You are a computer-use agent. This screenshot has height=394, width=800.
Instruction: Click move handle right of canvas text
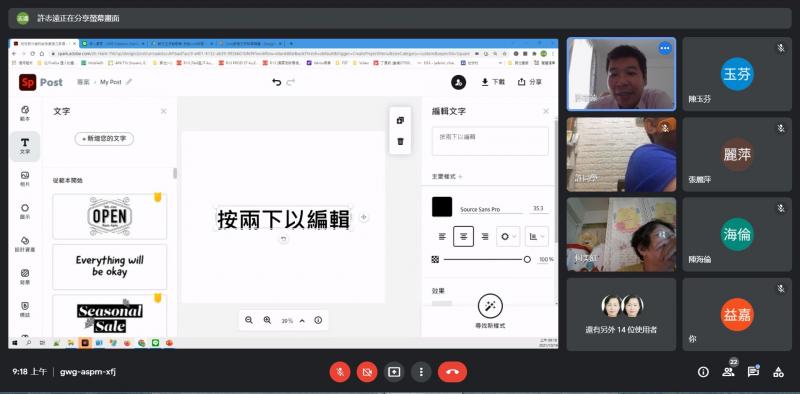click(x=363, y=217)
